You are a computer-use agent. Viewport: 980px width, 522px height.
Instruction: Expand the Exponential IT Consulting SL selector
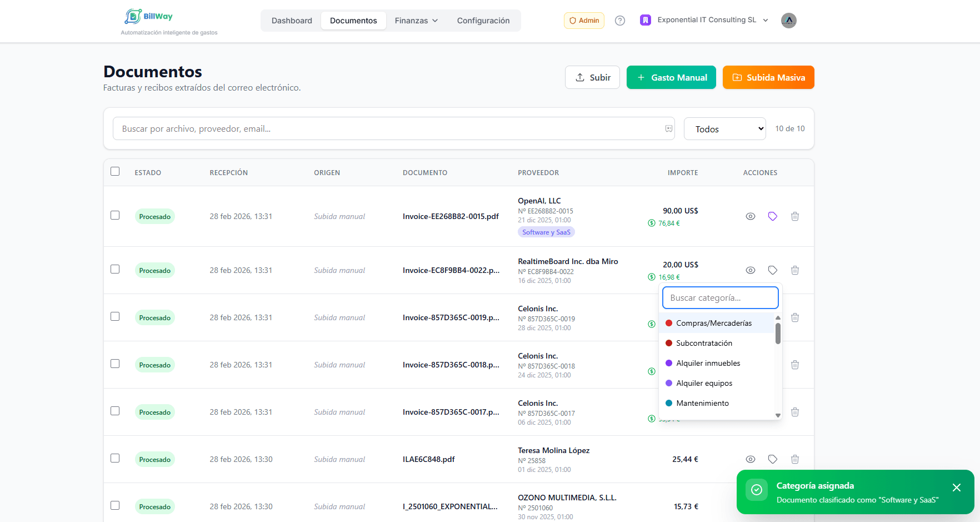[706, 20]
